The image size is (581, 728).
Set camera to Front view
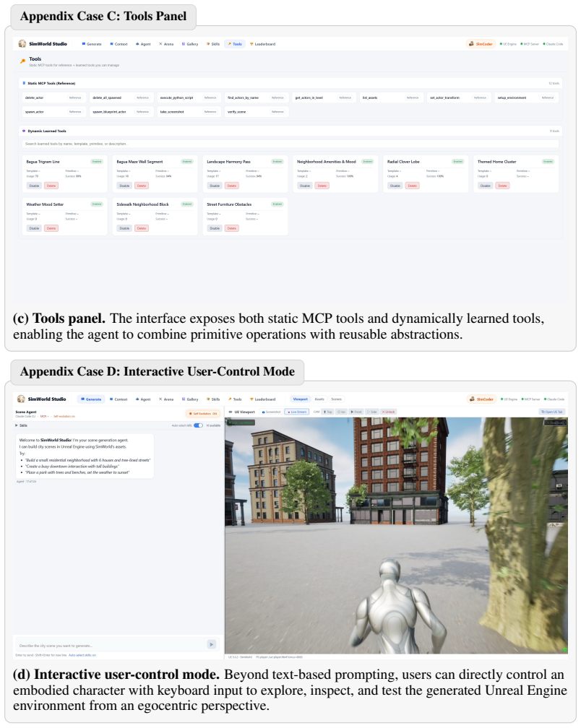pos(356,412)
